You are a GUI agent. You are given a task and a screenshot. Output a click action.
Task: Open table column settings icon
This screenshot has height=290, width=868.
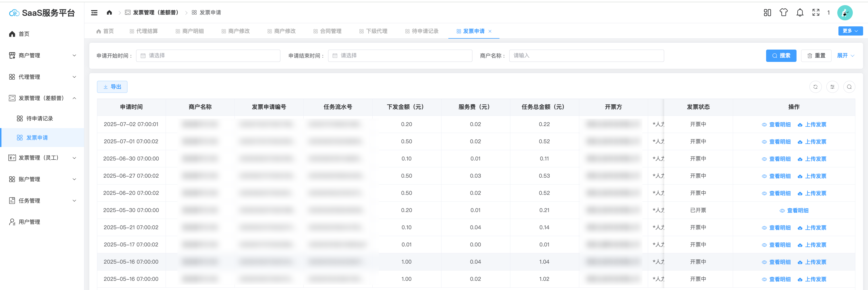(832, 87)
